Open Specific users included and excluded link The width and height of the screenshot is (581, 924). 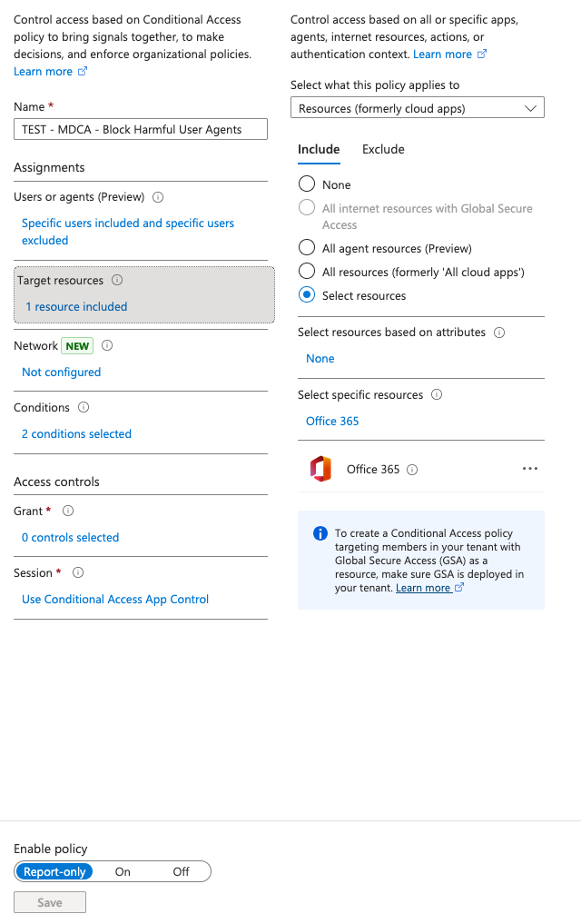(x=128, y=232)
